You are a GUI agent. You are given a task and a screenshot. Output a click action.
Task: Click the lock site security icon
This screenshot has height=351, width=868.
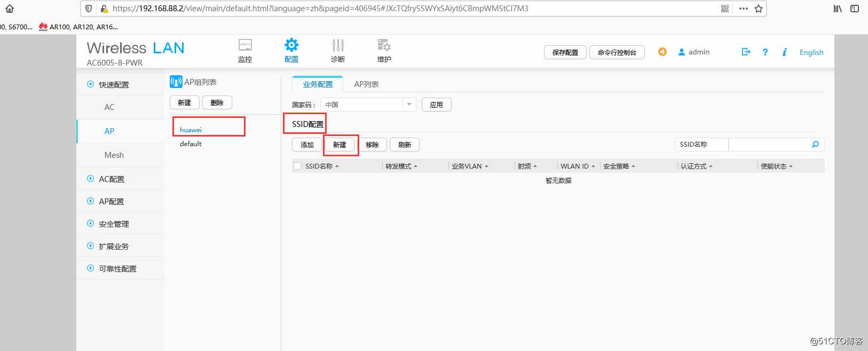[x=104, y=9]
